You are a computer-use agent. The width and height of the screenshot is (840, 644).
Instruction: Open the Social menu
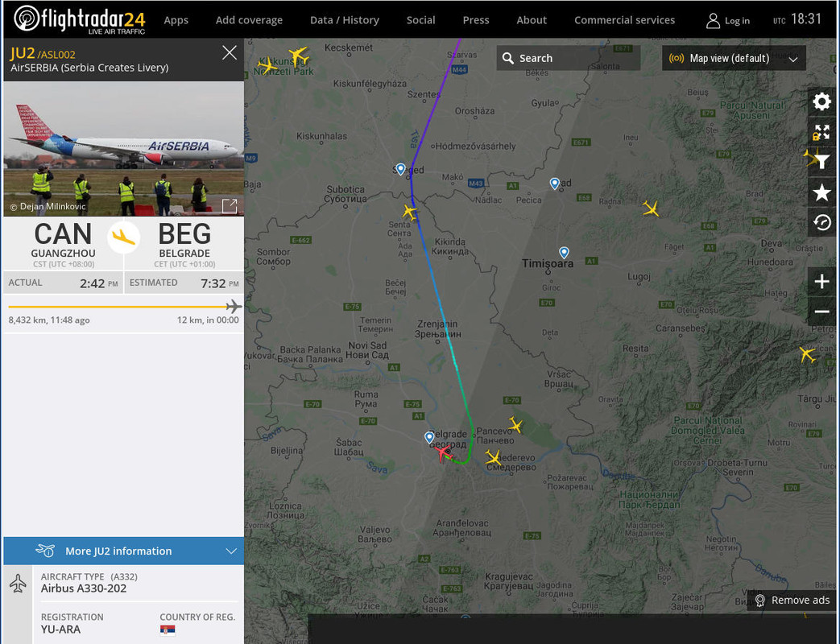point(420,20)
